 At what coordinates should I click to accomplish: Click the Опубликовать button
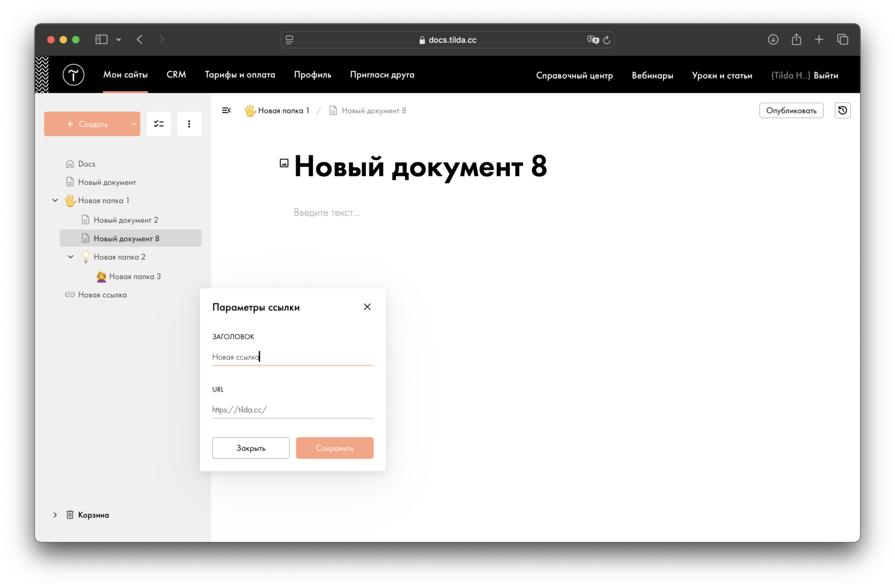[x=791, y=110]
